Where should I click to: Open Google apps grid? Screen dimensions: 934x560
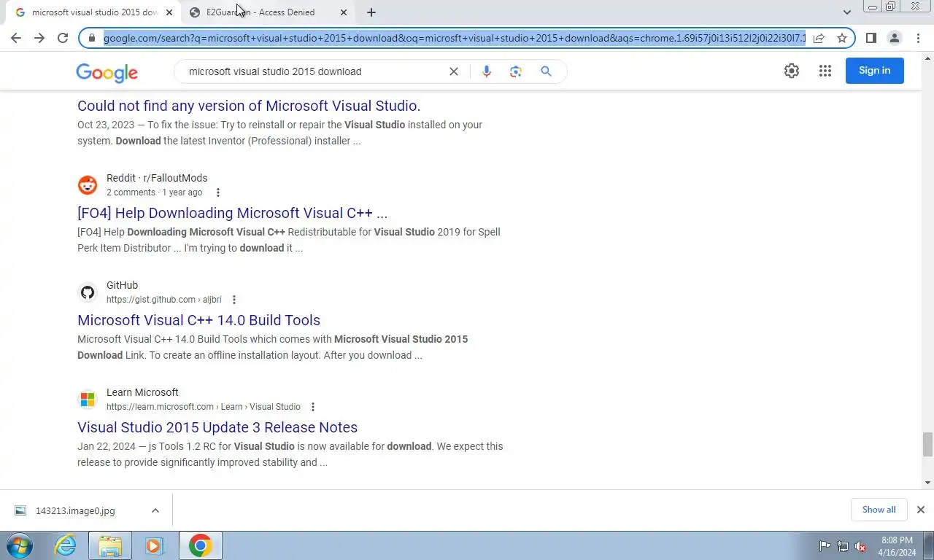point(825,71)
